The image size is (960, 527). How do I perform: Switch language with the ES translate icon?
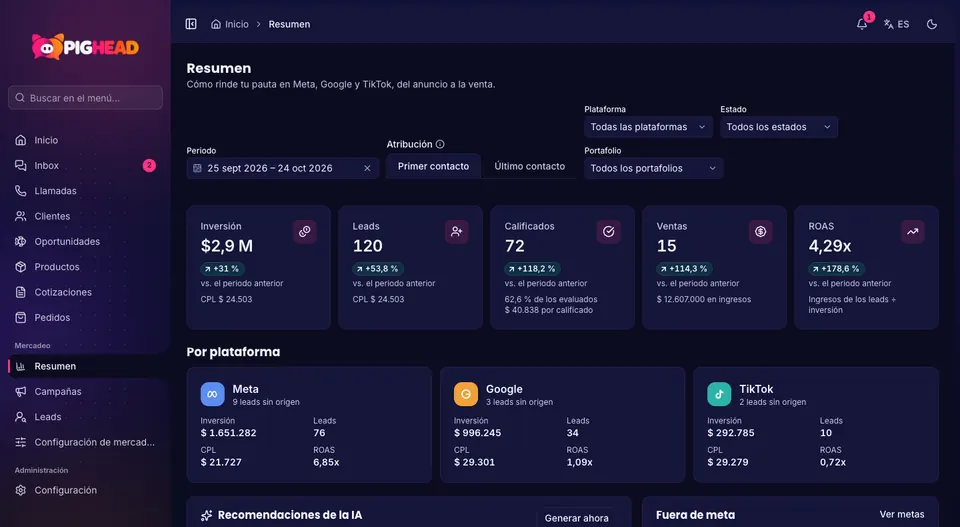point(896,24)
